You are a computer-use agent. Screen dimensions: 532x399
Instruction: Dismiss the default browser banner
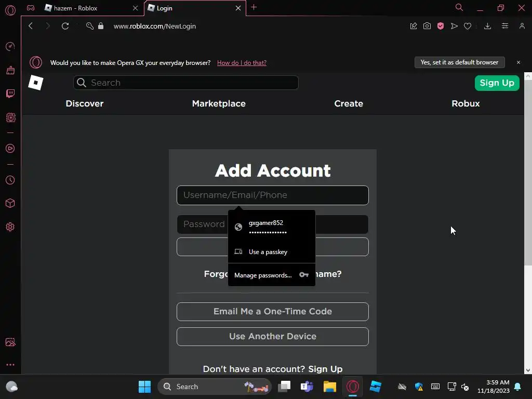pyautogui.click(x=518, y=62)
